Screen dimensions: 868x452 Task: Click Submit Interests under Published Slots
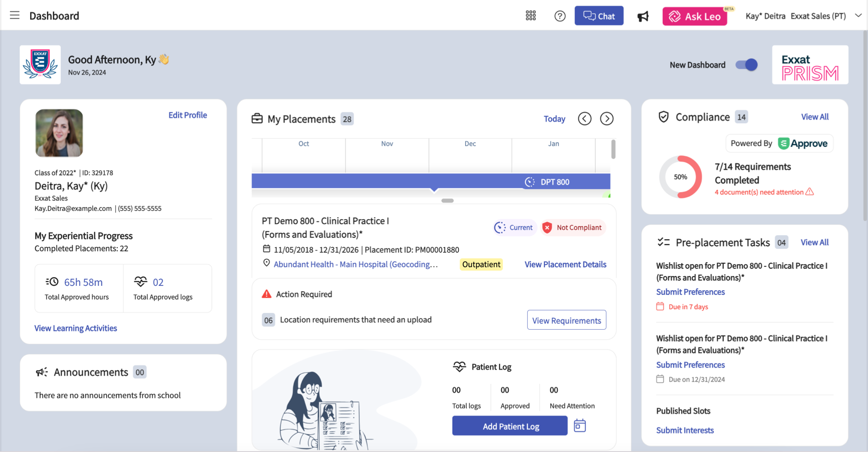[684, 430]
